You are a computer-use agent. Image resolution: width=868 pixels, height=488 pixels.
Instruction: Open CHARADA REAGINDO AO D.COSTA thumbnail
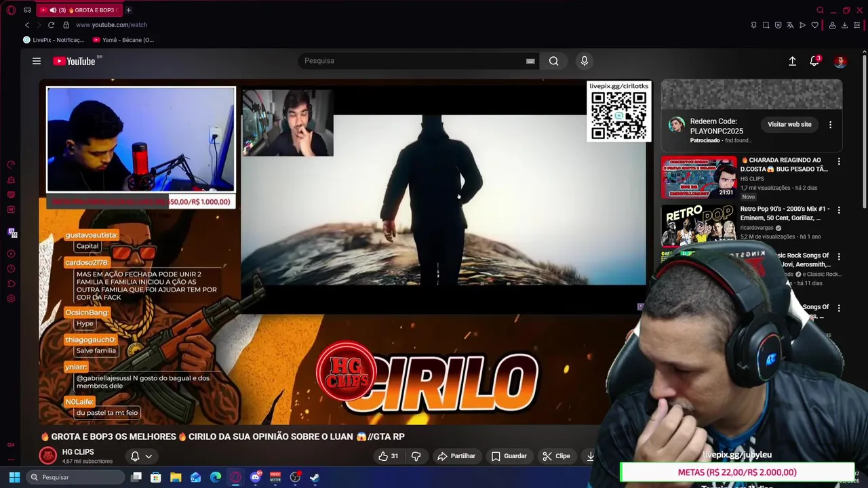pyautogui.click(x=698, y=178)
